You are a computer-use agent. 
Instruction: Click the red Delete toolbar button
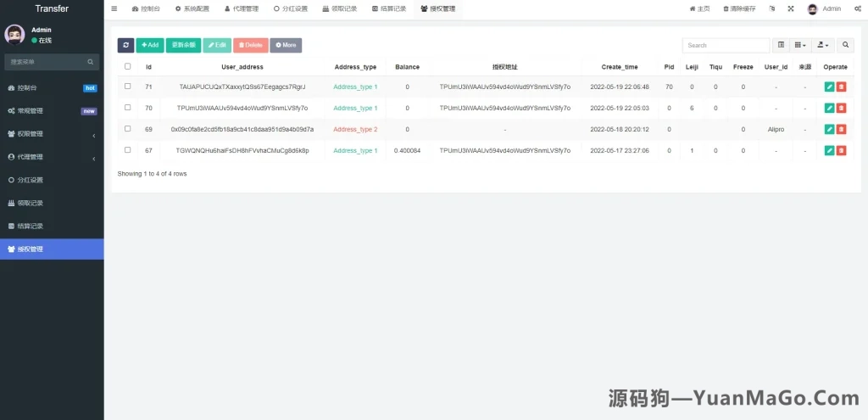click(x=251, y=46)
